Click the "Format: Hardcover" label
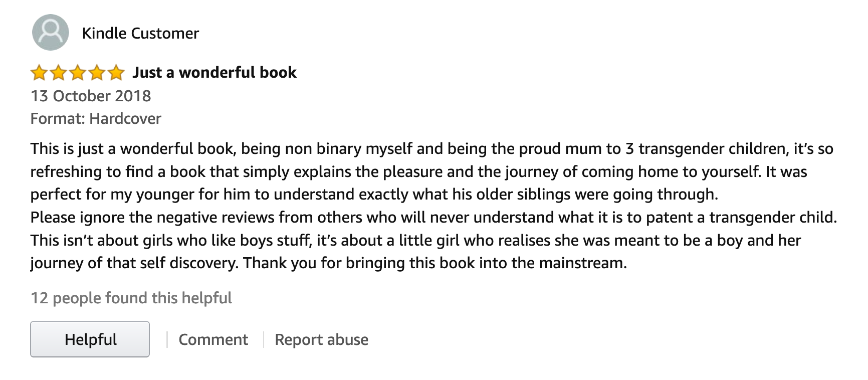This screenshot has height=380, width=868. click(x=96, y=118)
